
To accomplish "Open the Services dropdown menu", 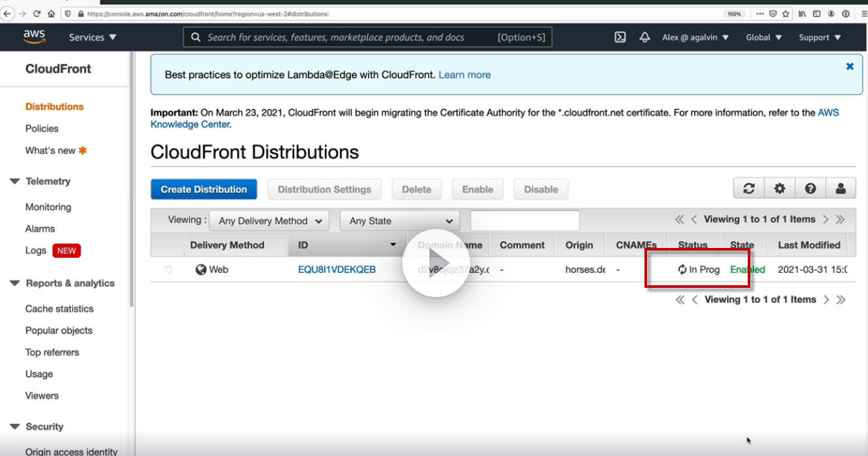I will (x=93, y=37).
